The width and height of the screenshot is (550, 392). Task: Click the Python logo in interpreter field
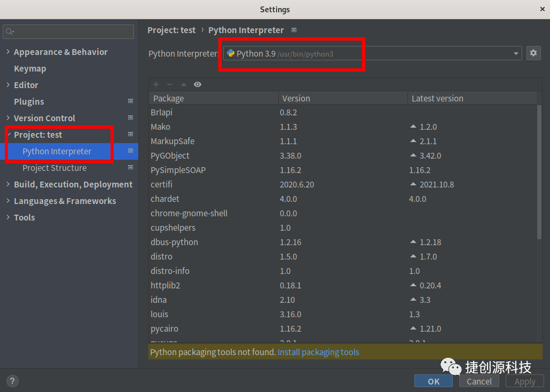click(231, 53)
